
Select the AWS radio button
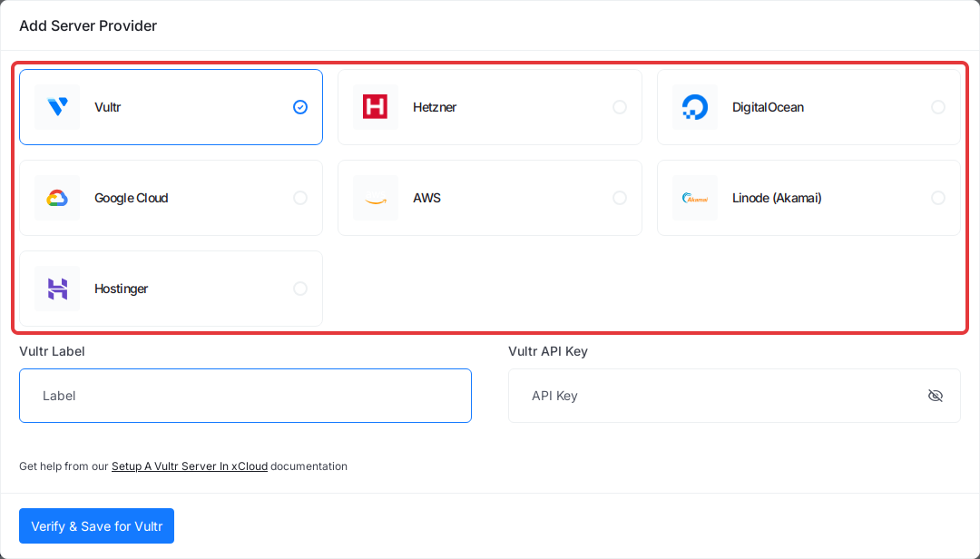tap(620, 198)
